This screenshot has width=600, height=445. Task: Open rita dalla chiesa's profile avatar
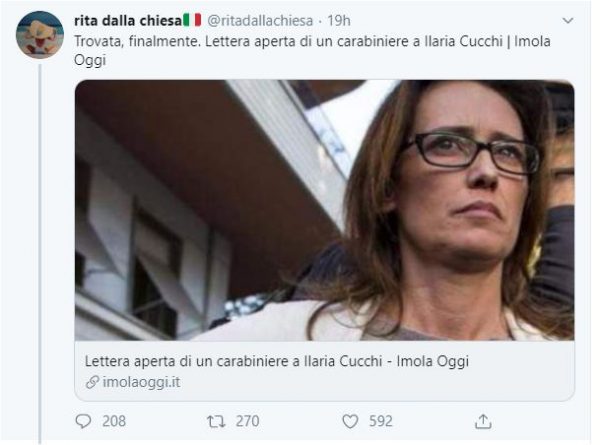39,35
